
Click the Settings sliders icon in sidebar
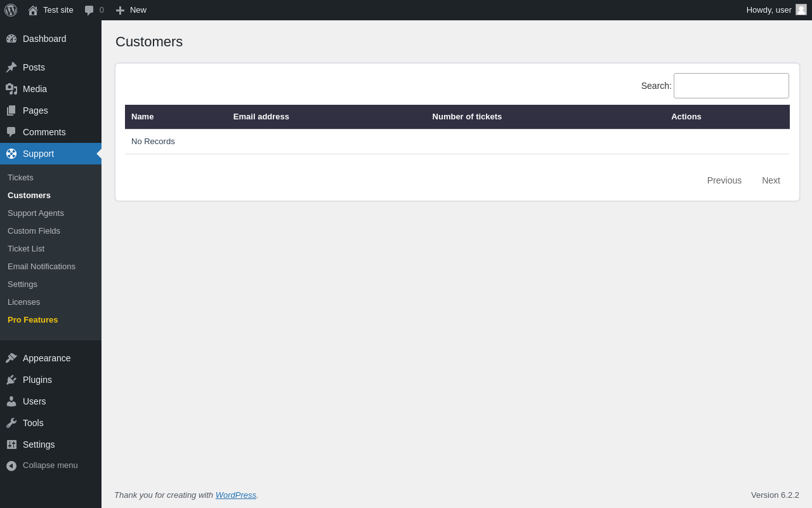click(x=11, y=444)
